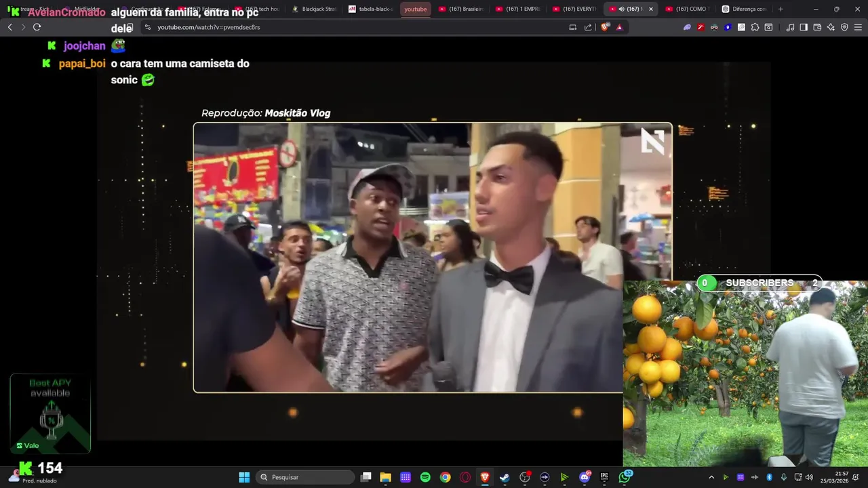Open a new browser tab with plus button
Image resolution: width=868 pixels, height=488 pixels.
[x=781, y=9]
